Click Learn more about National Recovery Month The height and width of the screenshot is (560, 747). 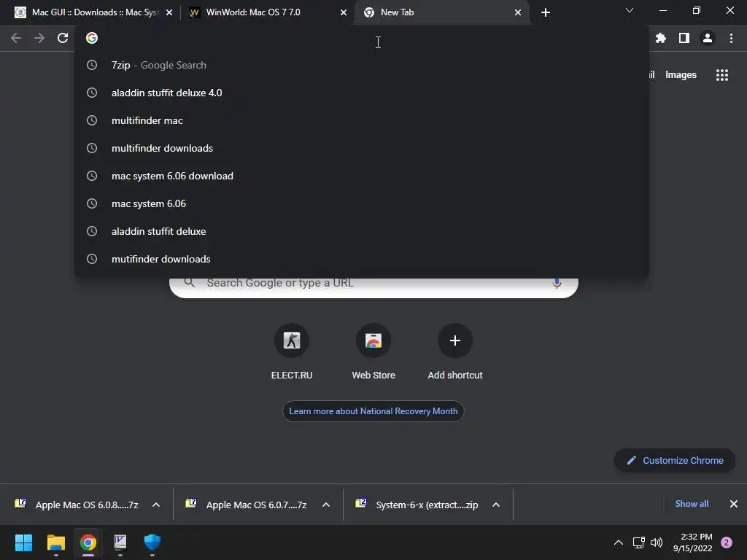coord(373,411)
